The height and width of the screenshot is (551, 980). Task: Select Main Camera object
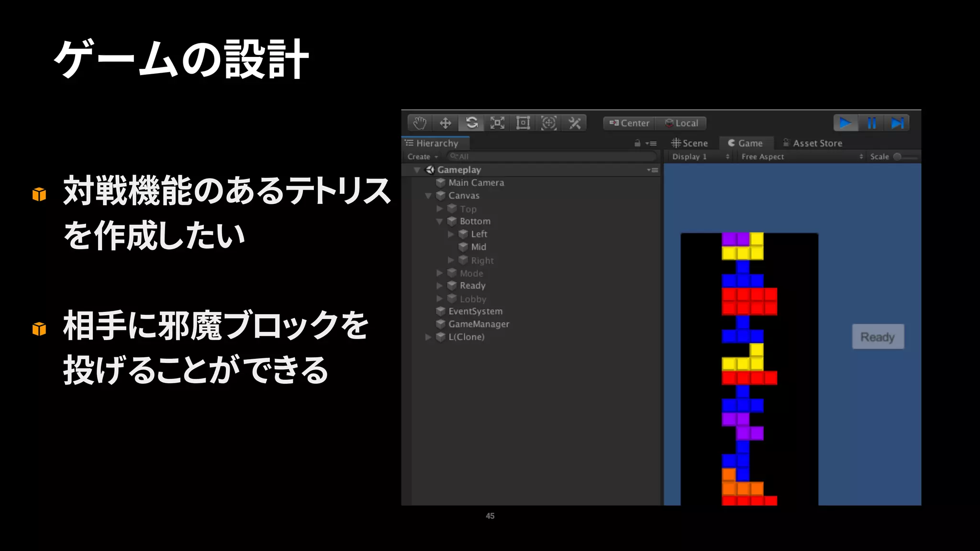tap(476, 183)
